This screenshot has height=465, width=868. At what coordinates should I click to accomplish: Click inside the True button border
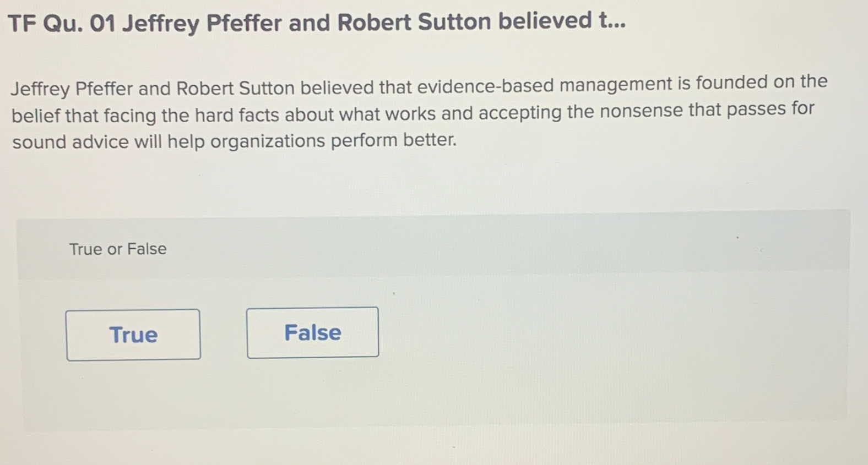[133, 335]
